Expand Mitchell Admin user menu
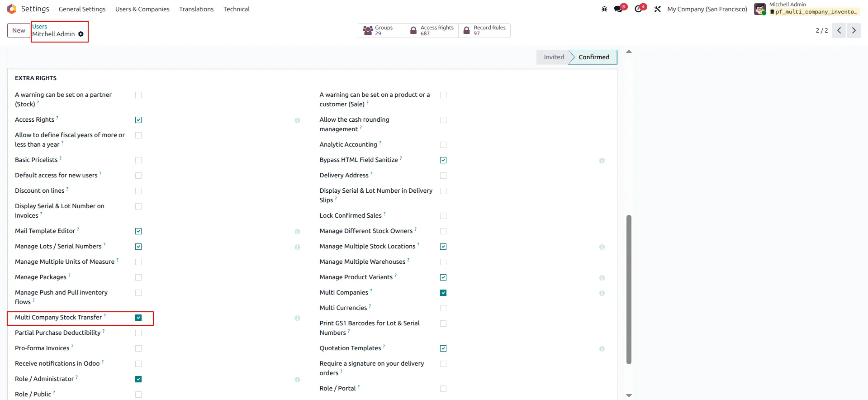The image size is (868, 400). point(806,8)
